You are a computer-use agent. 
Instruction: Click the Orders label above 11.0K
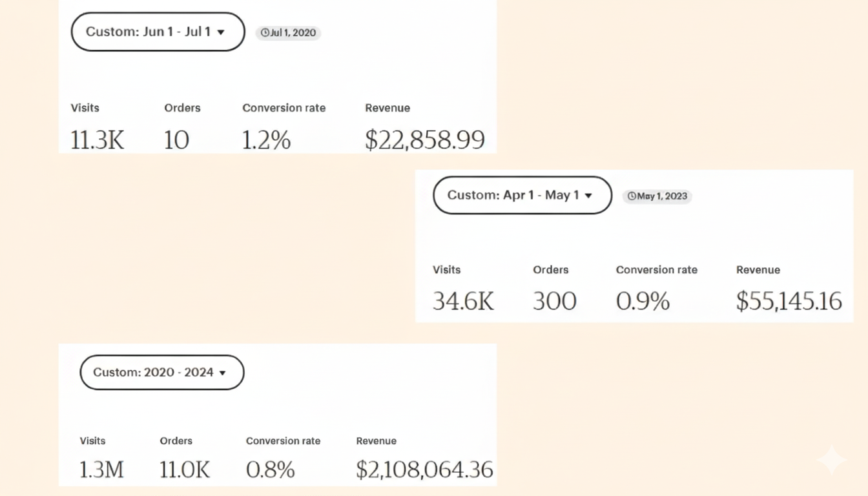point(176,441)
